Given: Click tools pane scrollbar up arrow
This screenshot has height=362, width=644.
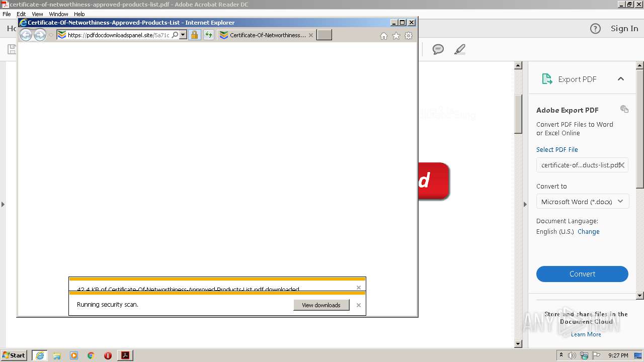Looking at the screenshot, I should [640, 65].
